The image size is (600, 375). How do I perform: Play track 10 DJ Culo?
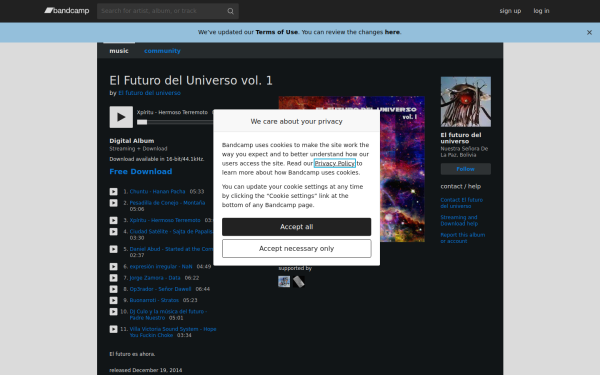click(x=114, y=311)
